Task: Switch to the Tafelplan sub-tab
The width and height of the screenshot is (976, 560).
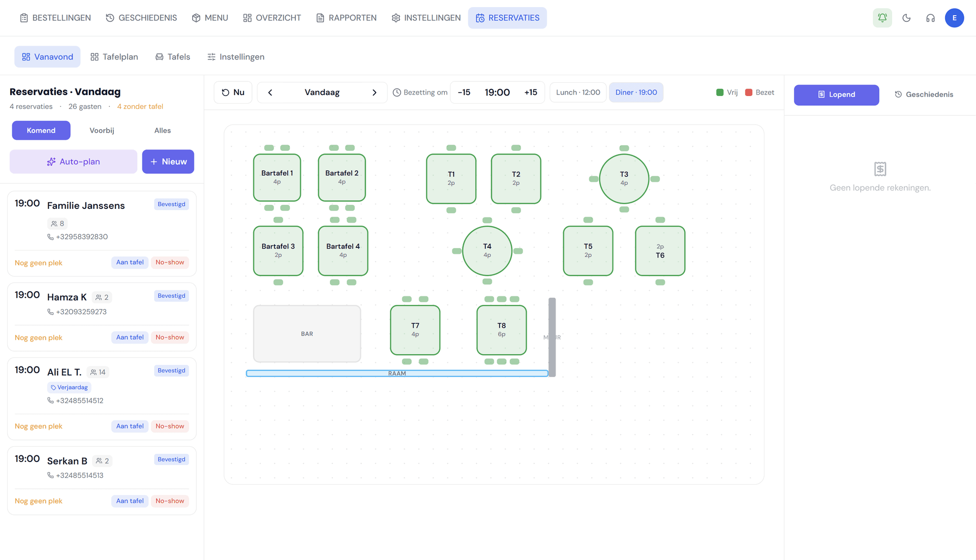Action: pyautogui.click(x=114, y=57)
